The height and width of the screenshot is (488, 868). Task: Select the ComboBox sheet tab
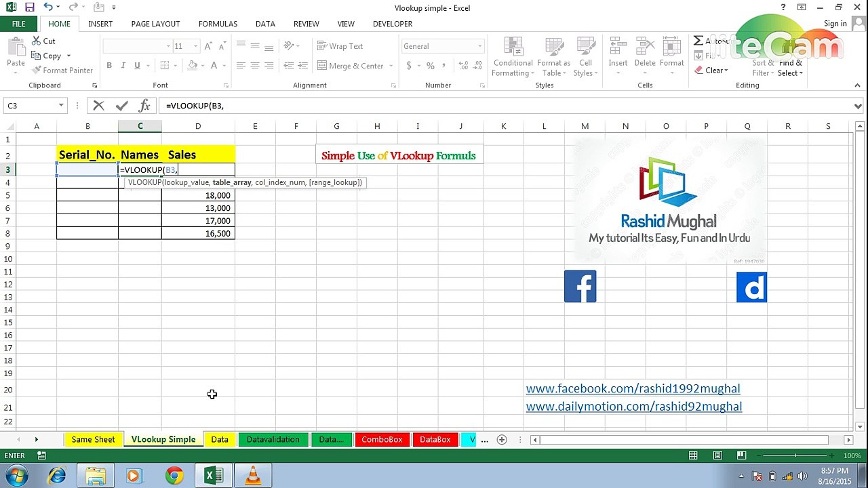(382, 440)
